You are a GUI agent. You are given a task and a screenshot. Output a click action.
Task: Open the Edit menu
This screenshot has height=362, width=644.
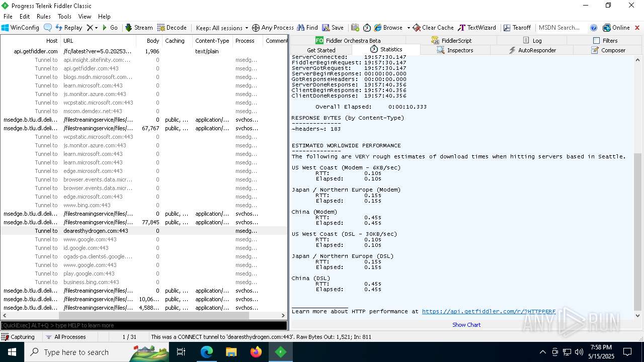click(x=25, y=17)
